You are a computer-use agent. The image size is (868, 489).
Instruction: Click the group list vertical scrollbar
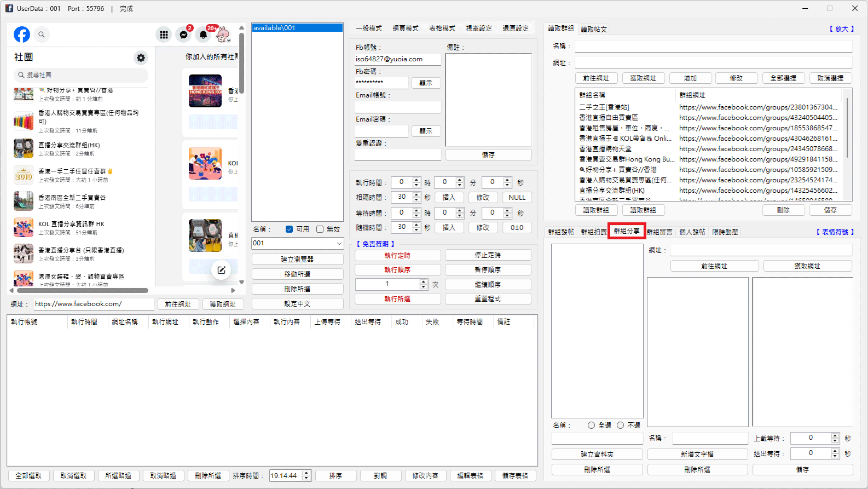click(x=847, y=127)
